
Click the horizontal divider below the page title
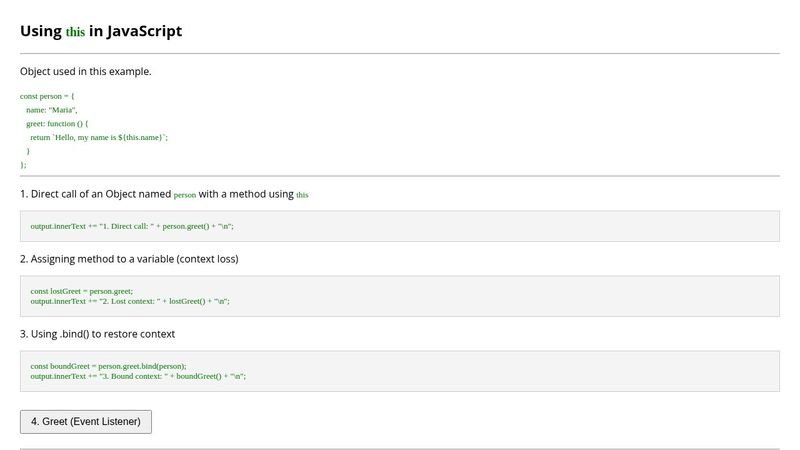pos(400,53)
